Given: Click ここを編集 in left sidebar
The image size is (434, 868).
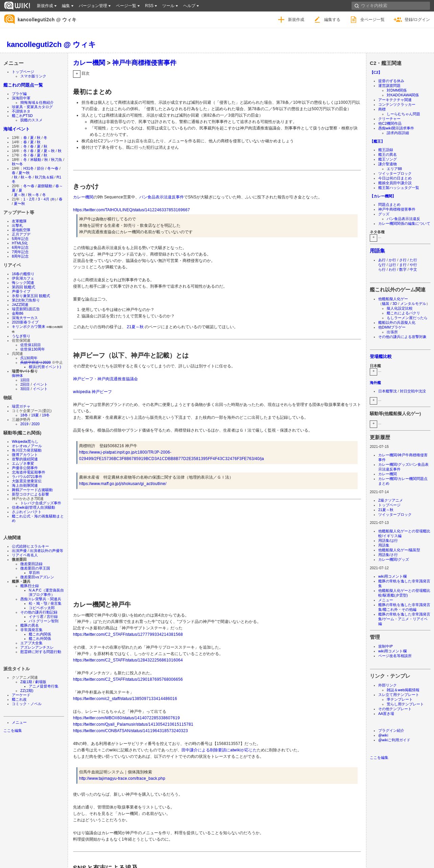Looking at the screenshot, I should click(x=13, y=730).
